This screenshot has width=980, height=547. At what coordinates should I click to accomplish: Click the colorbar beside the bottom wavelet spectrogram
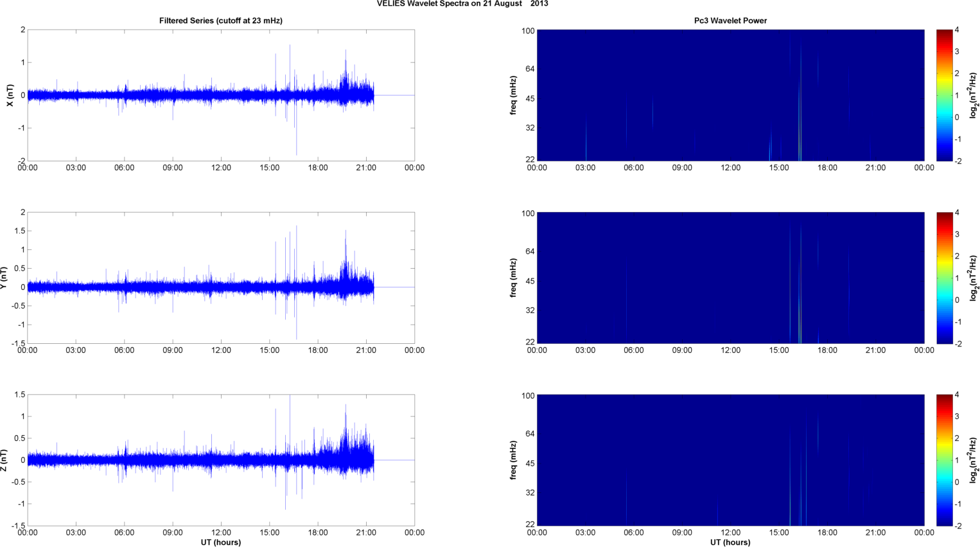point(944,460)
